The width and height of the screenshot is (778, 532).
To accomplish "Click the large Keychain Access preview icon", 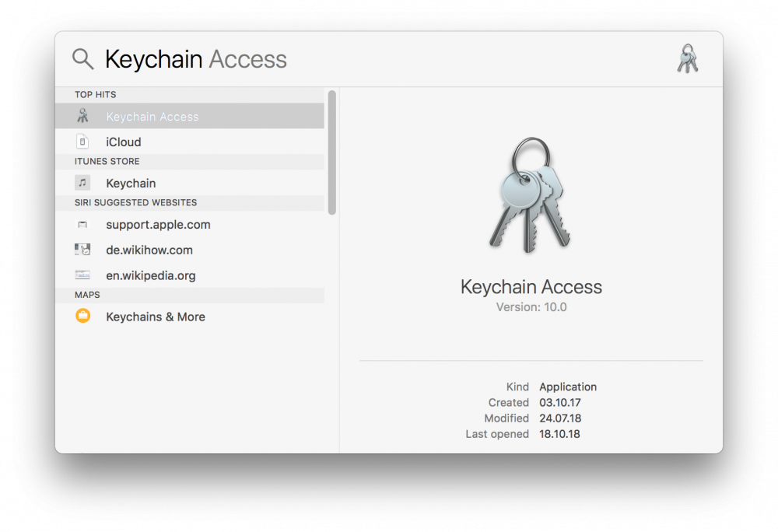I will 531,195.
